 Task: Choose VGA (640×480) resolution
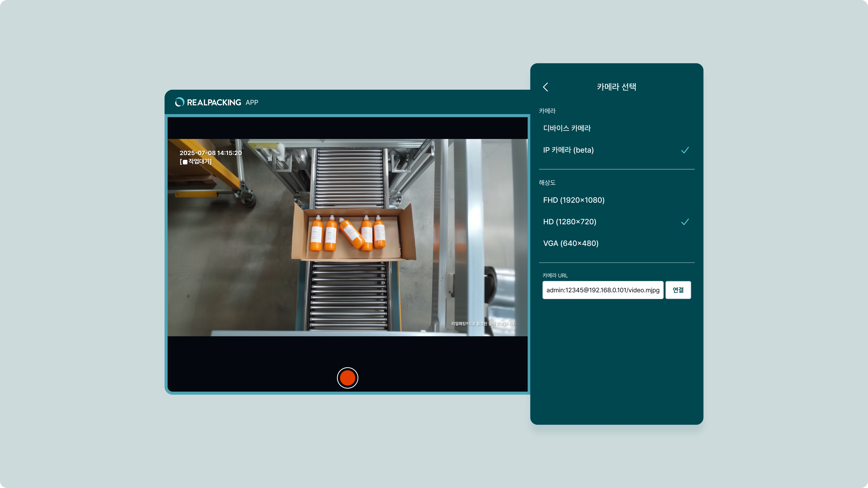(x=571, y=243)
